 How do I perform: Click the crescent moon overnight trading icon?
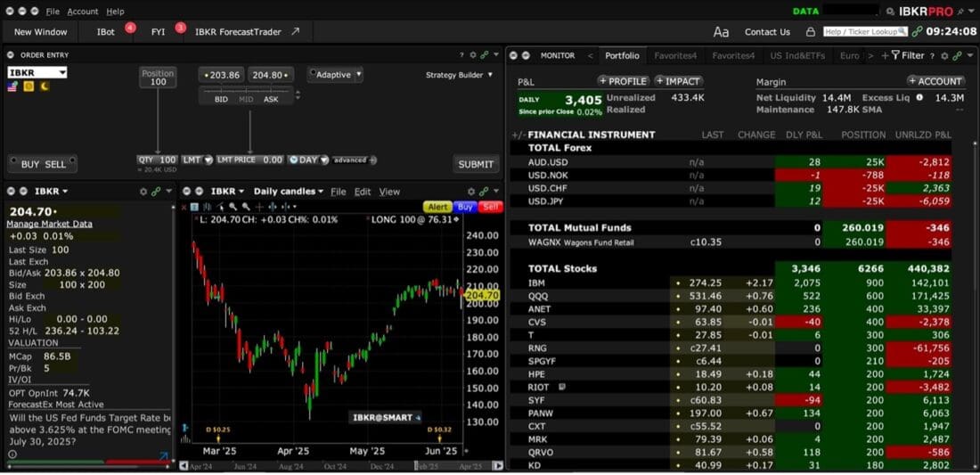pyautogui.click(x=44, y=86)
